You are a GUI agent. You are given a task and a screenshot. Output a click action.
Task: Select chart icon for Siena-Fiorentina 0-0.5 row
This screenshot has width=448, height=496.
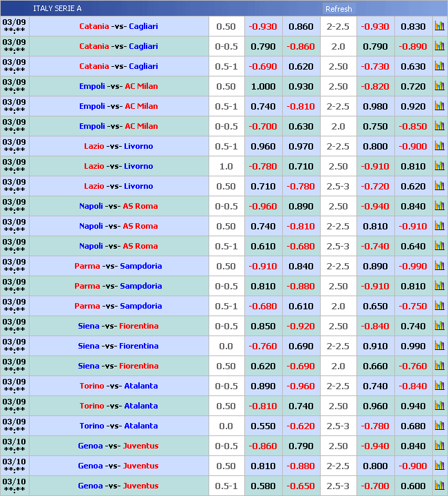click(440, 326)
